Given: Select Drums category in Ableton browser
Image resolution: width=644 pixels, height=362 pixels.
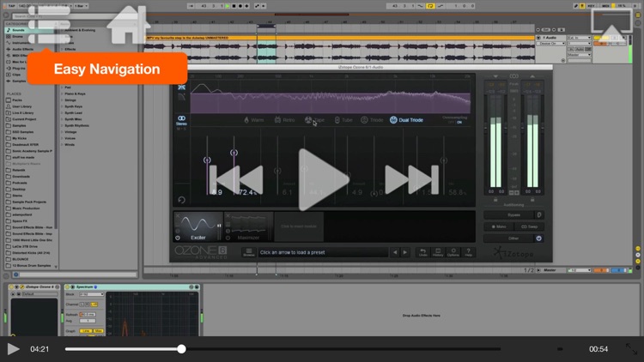Looking at the screenshot, I should [18, 37].
